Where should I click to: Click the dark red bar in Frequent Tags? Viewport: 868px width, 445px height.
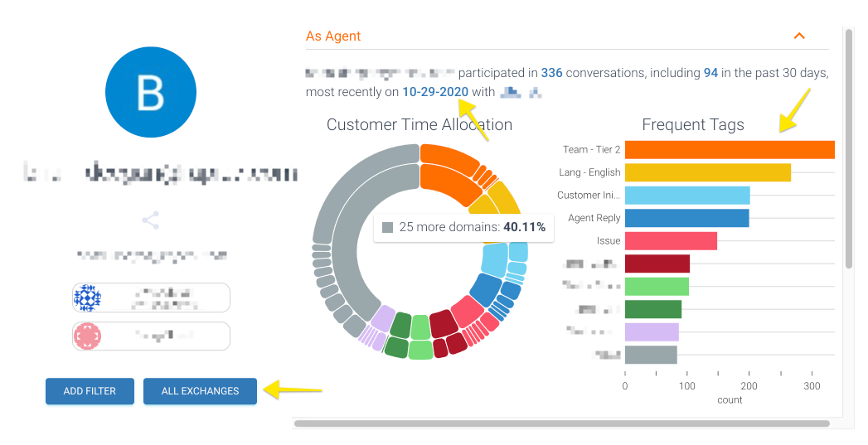pos(657,264)
